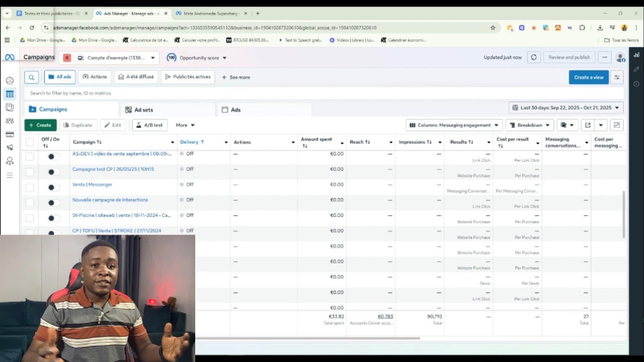Select the Publicités actives filter view

188,77
